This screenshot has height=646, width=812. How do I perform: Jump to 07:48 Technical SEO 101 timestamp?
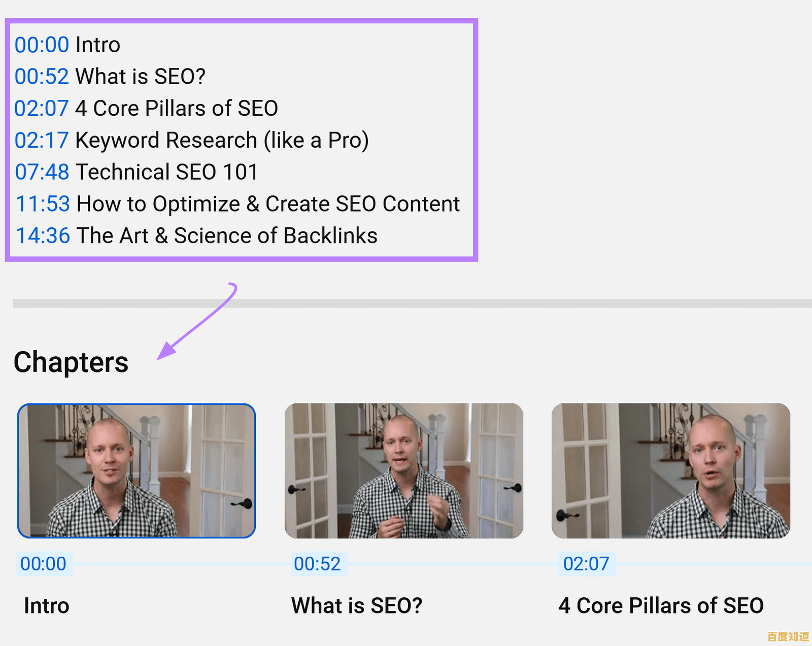point(42,172)
